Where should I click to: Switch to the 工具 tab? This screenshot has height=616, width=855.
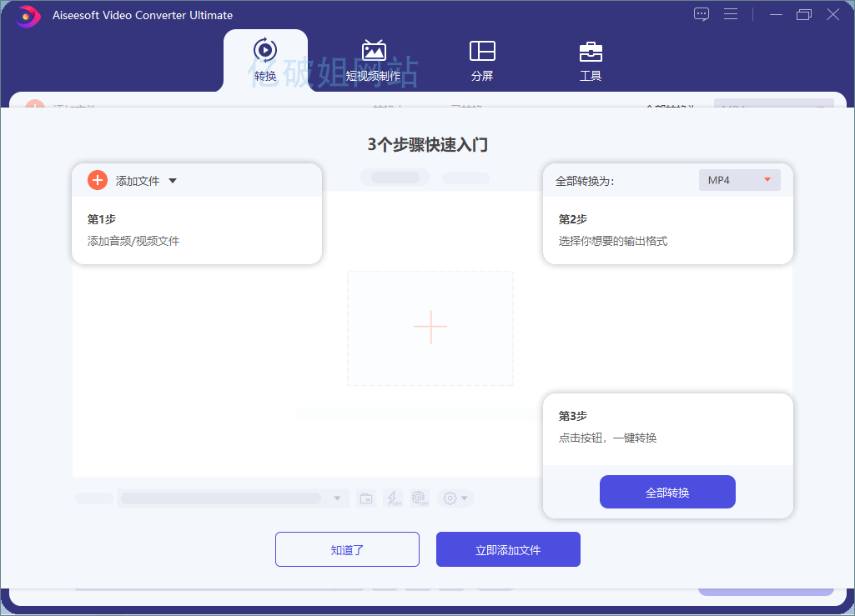tap(591, 61)
